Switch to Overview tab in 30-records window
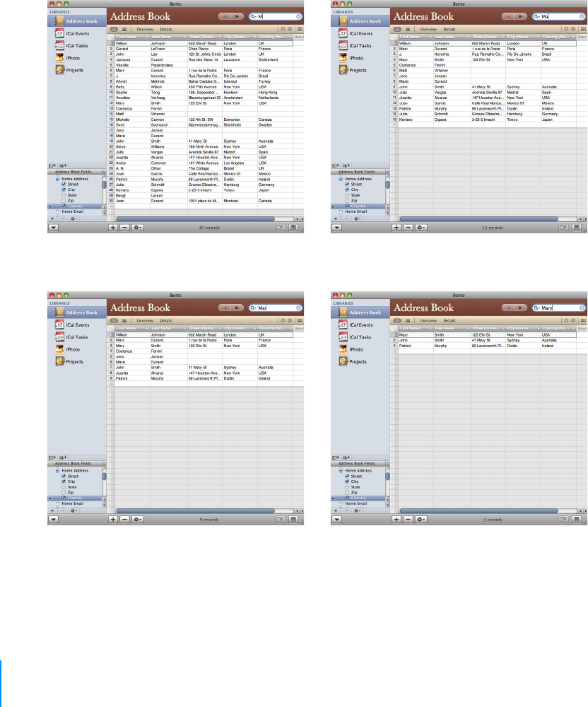The width and height of the screenshot is (588, 707). click(145, 29)
